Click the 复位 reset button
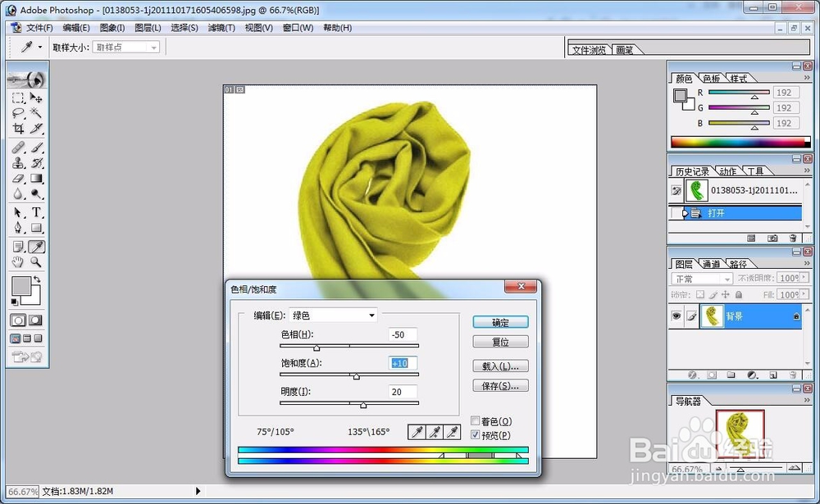 click(x=502, y=342)
